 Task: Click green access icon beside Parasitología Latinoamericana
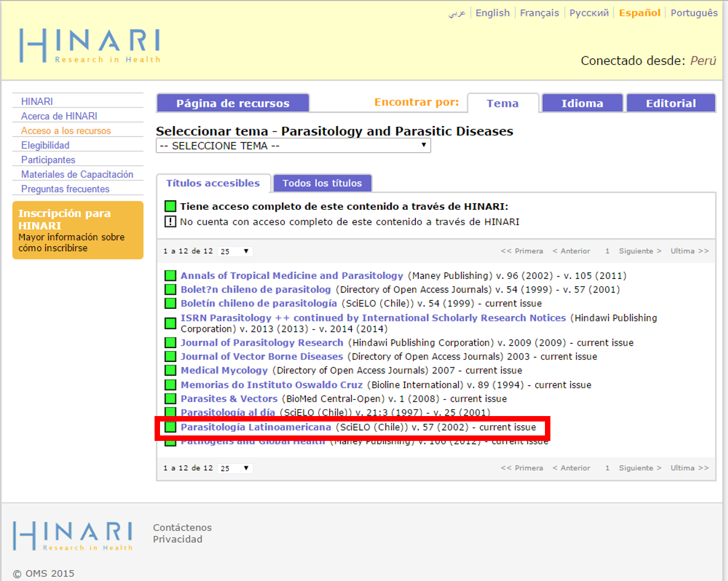(170, 427)
